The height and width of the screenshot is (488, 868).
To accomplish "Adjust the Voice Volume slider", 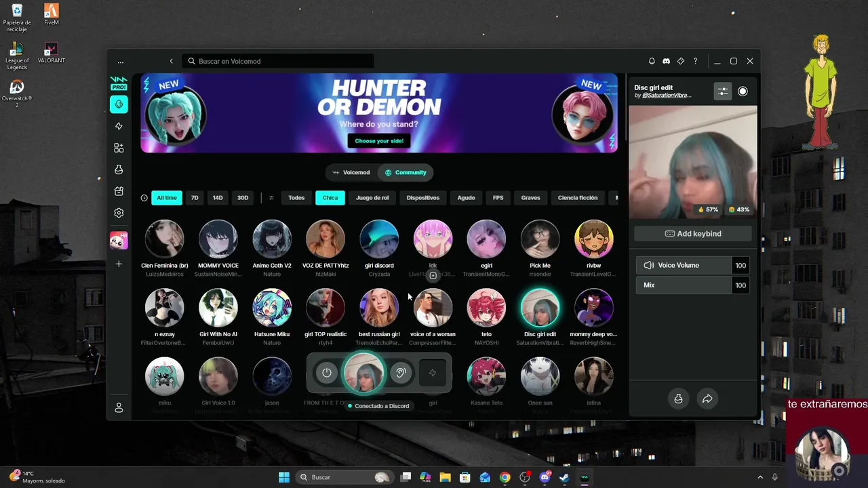I will coord(684,265).
